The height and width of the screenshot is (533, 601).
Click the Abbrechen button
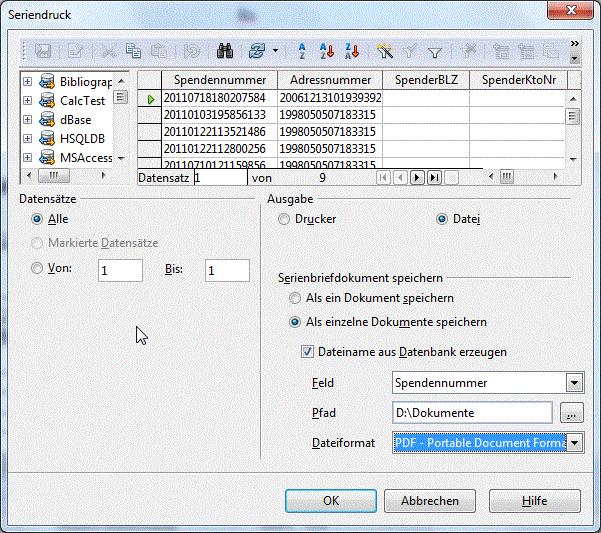click(430, 501)
